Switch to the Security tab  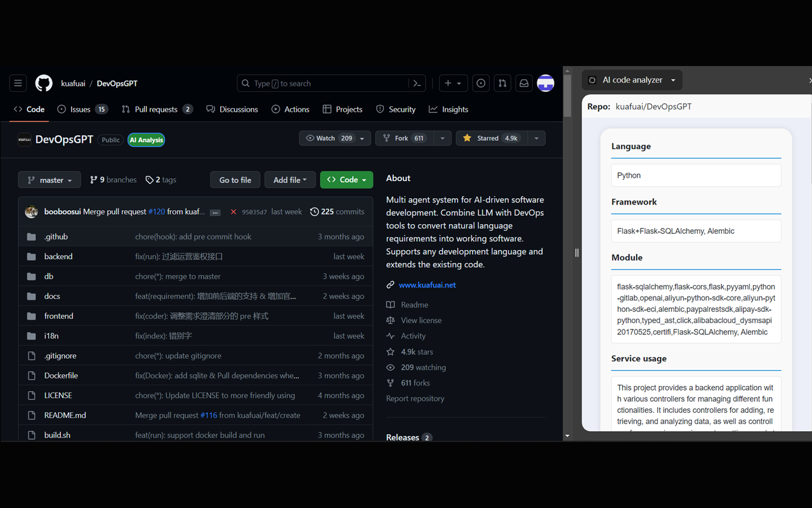click(x=396, y=109)
